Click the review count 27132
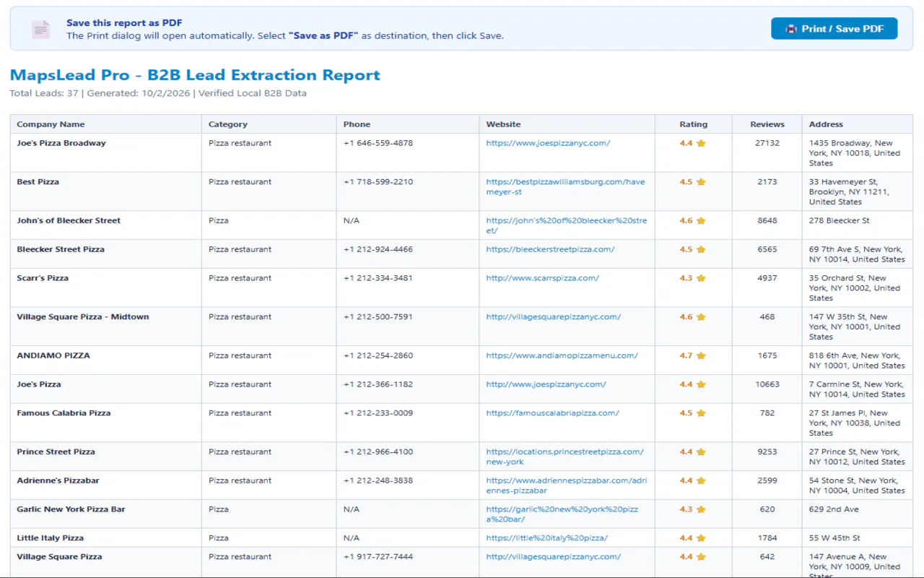Viewport: 924px width, 578px height. [767, 143]
